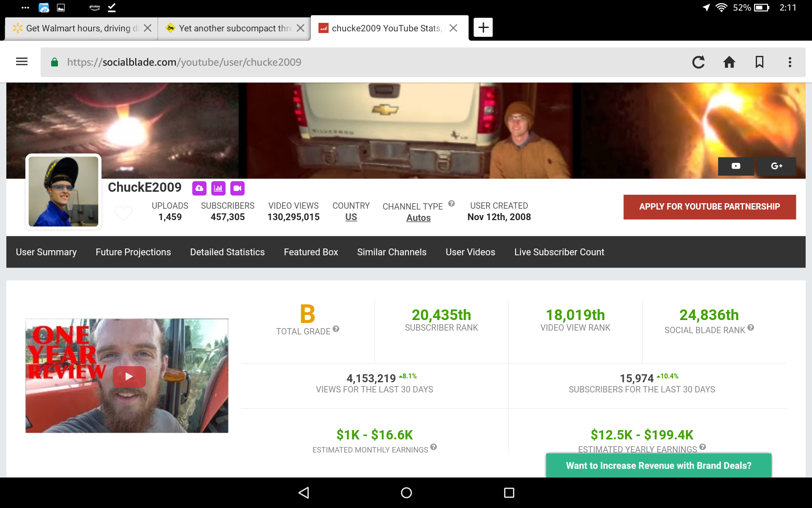This screenshot has height=508, width=812.
Task: Close the Walmart hours tab
Action: pos(148,28)
